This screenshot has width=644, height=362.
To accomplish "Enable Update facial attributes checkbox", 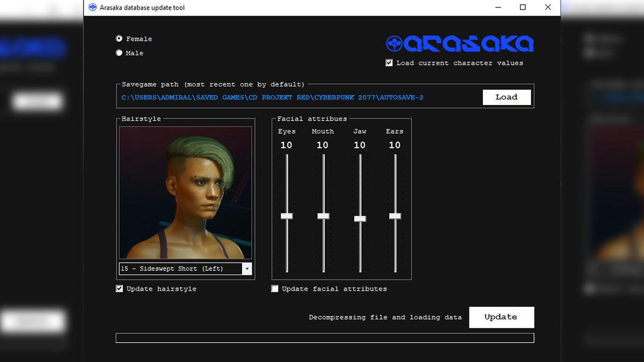I will [x=275, y=289].
